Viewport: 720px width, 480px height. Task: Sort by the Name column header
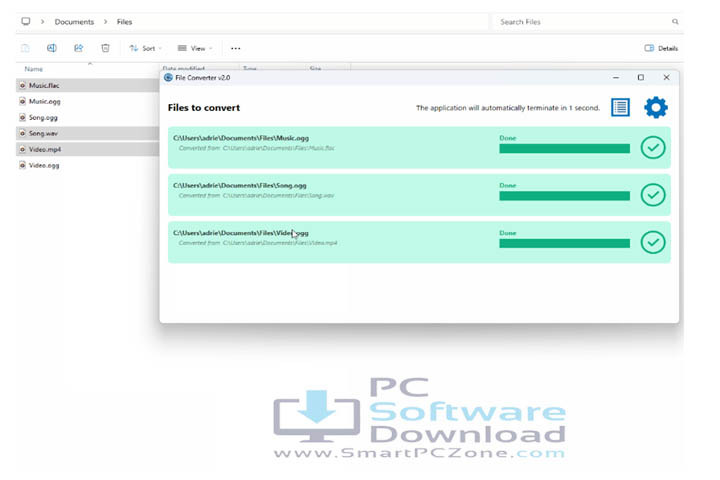point(34,69)
